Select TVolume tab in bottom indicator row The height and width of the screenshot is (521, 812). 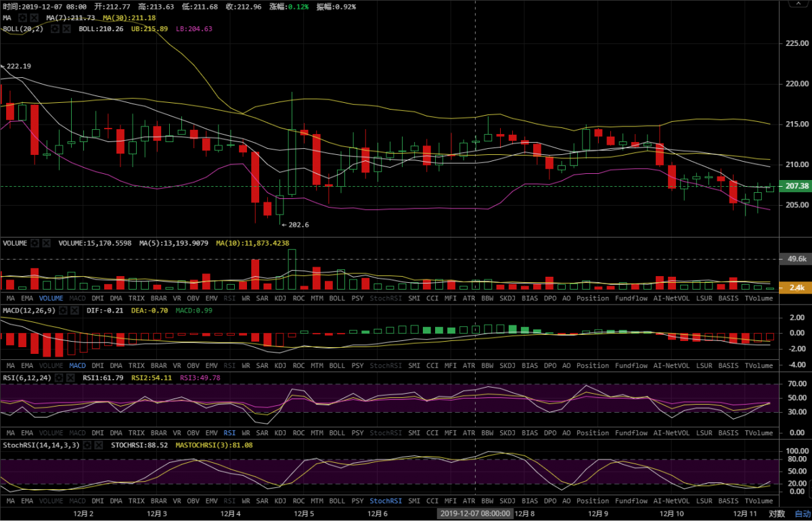(759, 501)
